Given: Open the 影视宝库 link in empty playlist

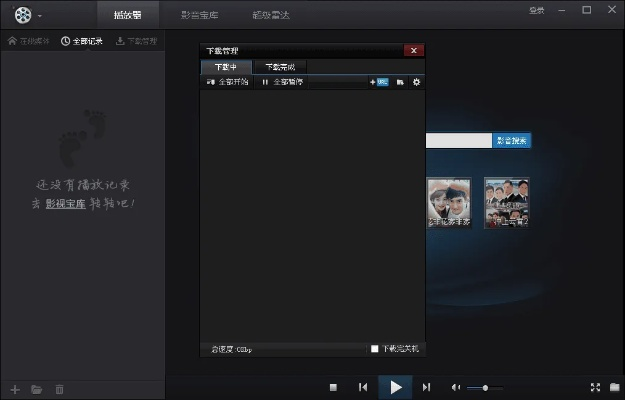Looking at the screenshot, I should 65,203.
